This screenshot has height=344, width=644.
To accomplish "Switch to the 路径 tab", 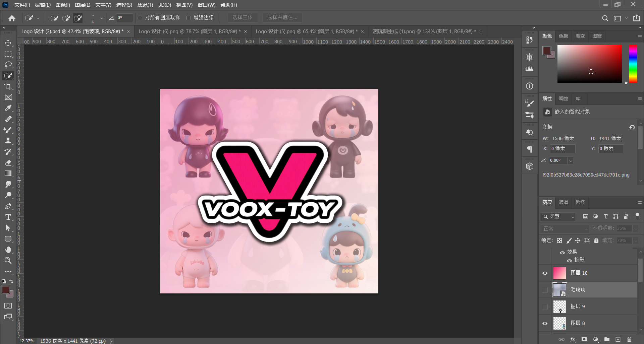I will [x=580, y=202].
